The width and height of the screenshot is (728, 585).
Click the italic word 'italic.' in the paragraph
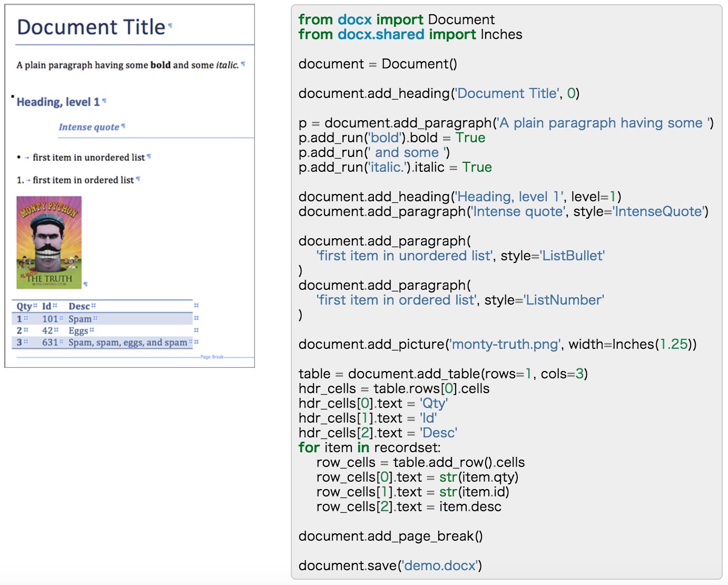[x=227, y=65]
